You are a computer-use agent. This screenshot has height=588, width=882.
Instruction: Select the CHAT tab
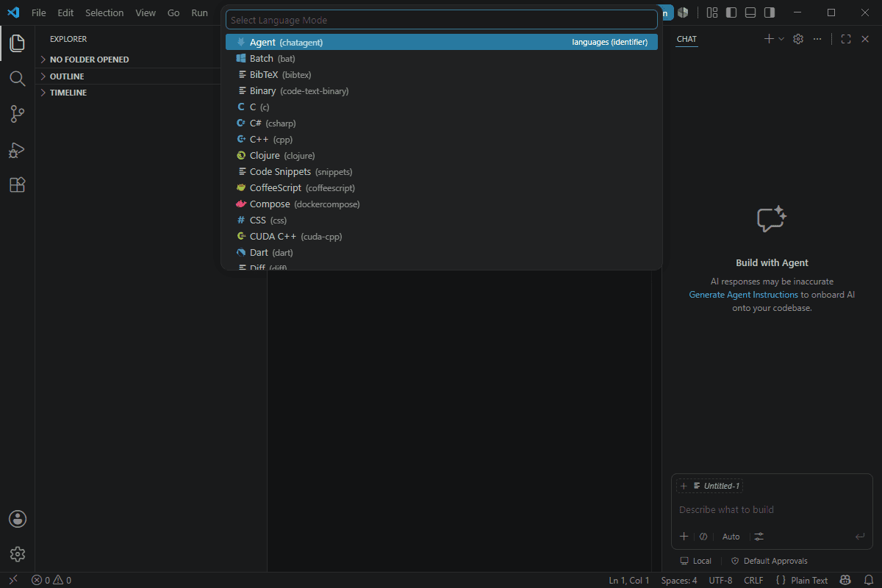pyautogui.click(x=686, y=39)
